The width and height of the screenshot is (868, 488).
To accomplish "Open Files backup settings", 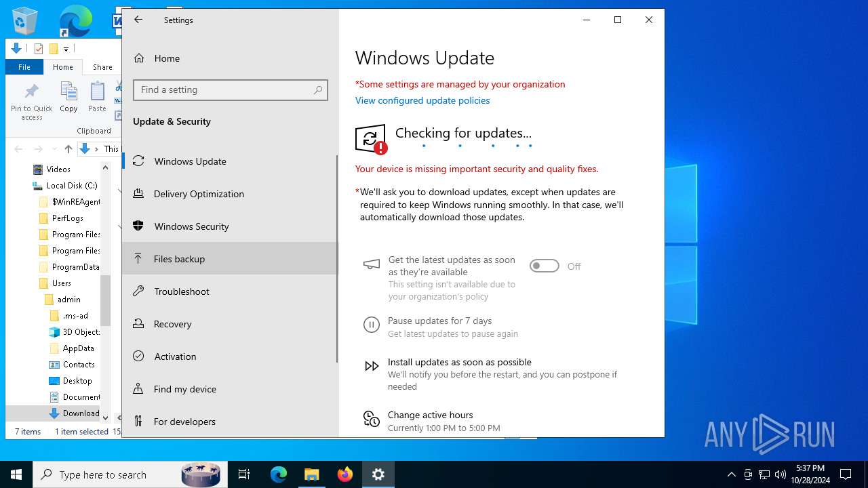I will click(x=231, y=259).
